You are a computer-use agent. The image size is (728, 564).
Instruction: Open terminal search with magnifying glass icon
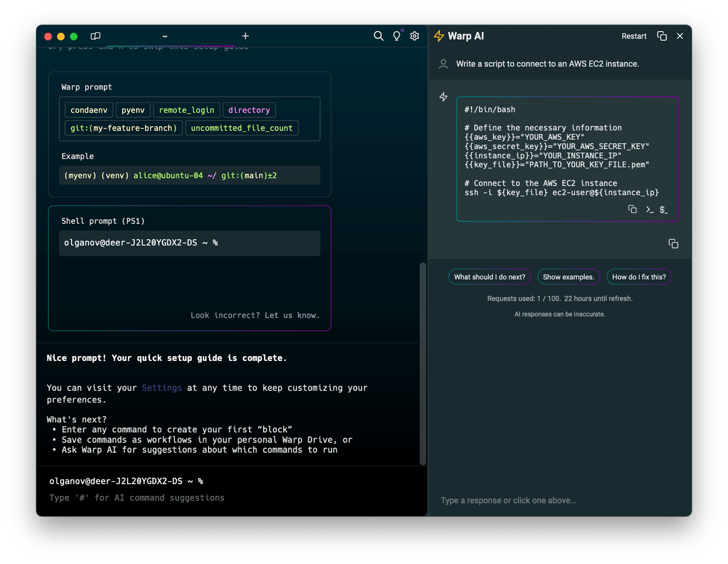click(378, 36)
